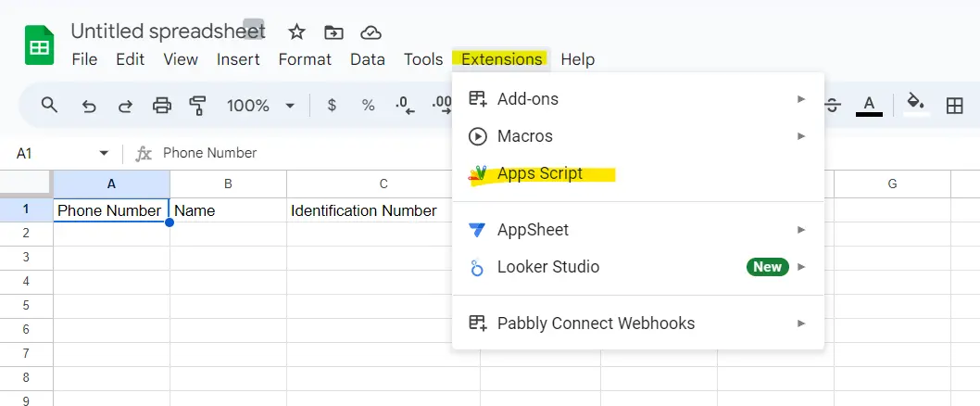
Task: Select the Paint format roller icon
Action: pyautogui.click(x=197, y=106)
